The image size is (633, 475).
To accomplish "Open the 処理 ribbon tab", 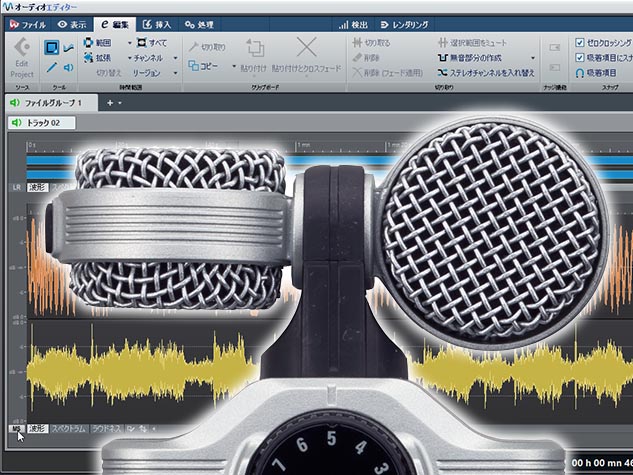I will click(199, 25).
